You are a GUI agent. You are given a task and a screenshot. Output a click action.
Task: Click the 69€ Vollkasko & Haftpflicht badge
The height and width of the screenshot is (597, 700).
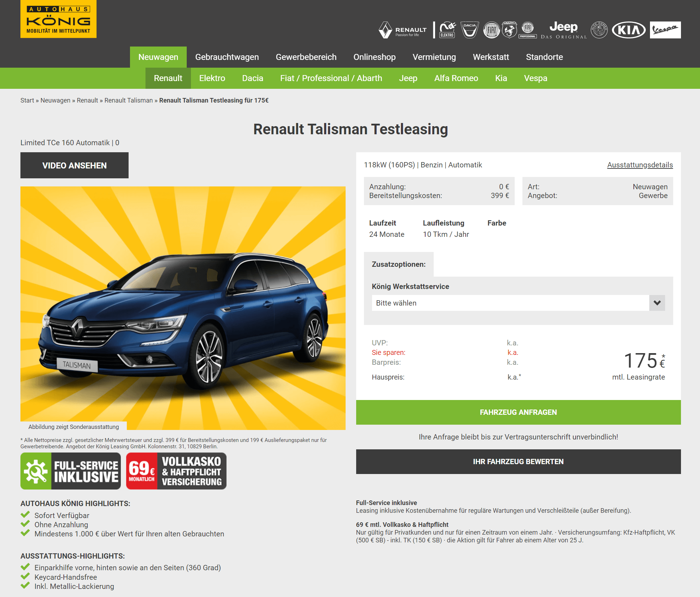pyautogui.click(x=176, y=471)
